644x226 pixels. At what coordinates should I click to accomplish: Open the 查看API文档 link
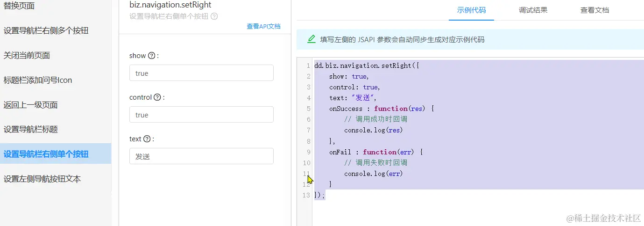pyautogui.click(x=263, y=27)
